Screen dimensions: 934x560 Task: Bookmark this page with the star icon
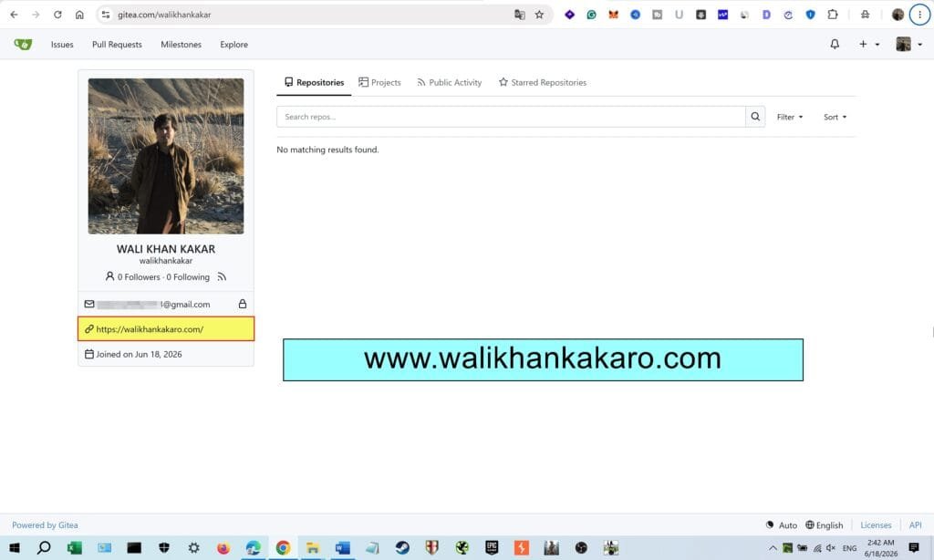tap(539, 15)
